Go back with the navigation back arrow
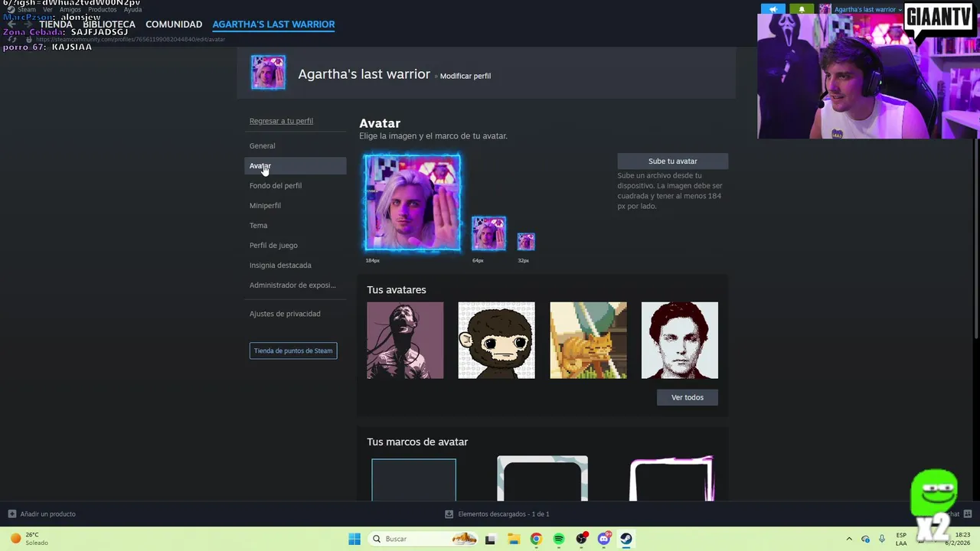The width and height of the screenshot is (980, 551). coord(11,24)
